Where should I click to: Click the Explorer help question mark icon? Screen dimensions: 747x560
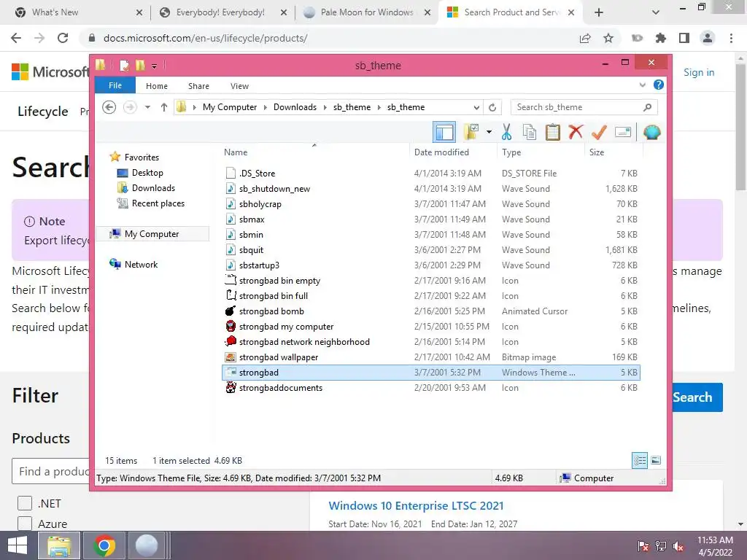point(659,85)
